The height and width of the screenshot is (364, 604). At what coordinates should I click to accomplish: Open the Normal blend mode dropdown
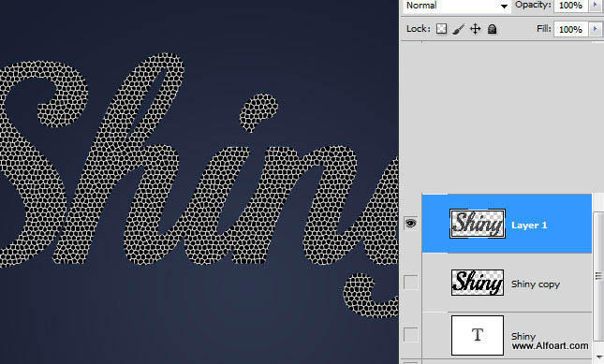tap(456, 6)
